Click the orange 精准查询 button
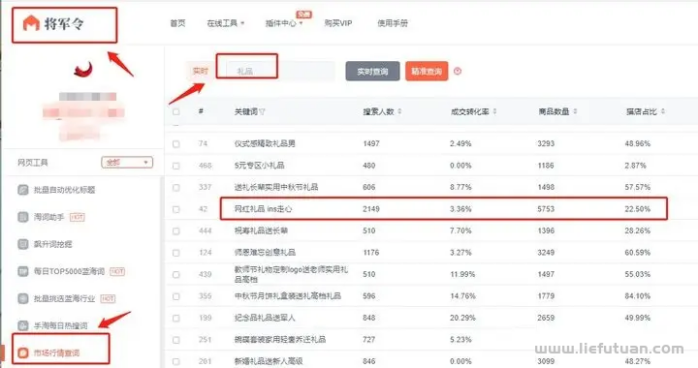This screenshot has height=368, width=698. click(x=426, y=71)
